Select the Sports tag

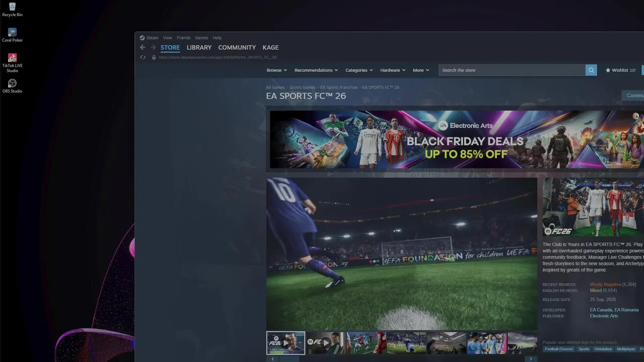tap(584, 349)
